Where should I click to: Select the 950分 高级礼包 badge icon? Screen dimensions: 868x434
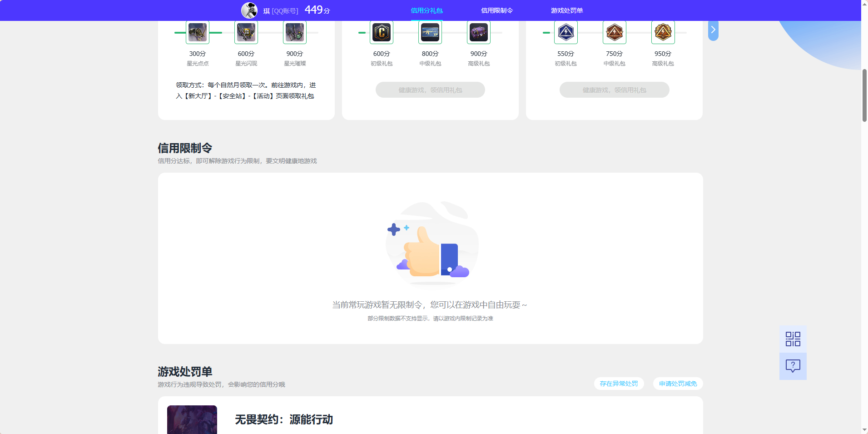663,32
